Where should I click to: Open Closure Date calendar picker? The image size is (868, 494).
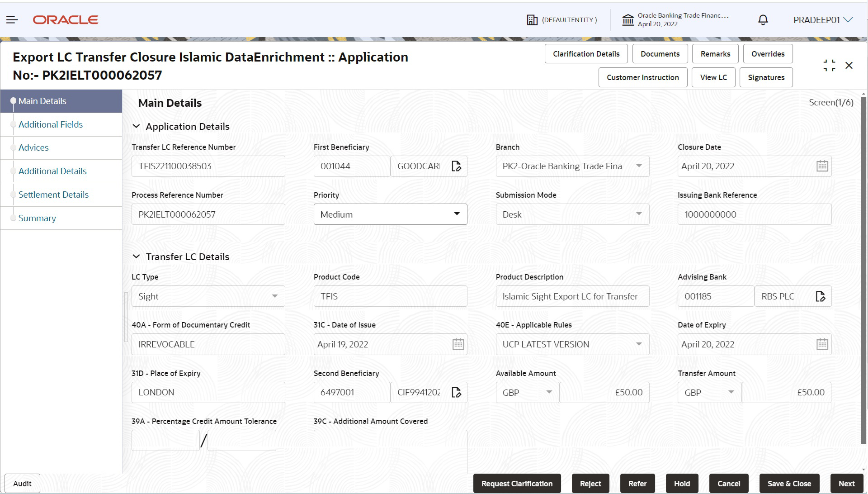[822, 166]
